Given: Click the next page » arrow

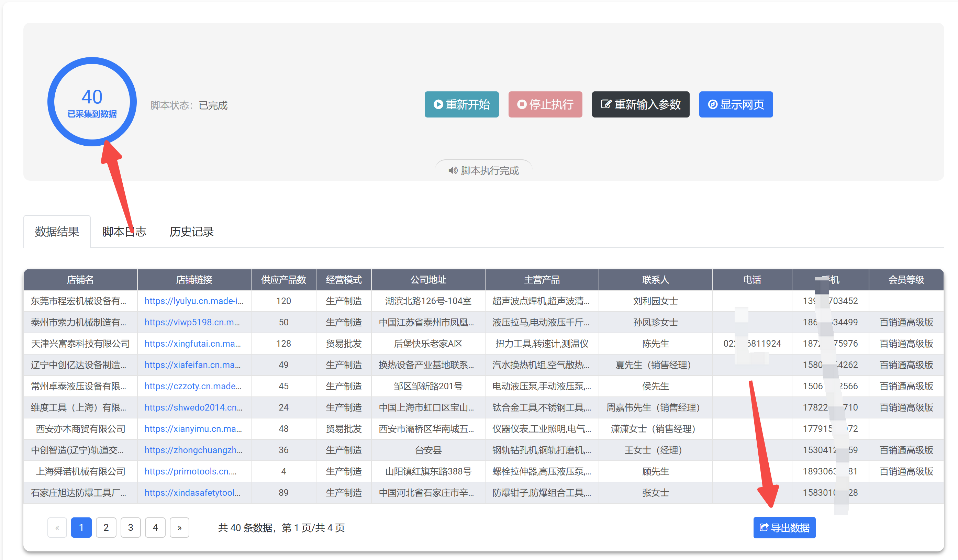Looking at the screenshot, I should click(179, 527).
